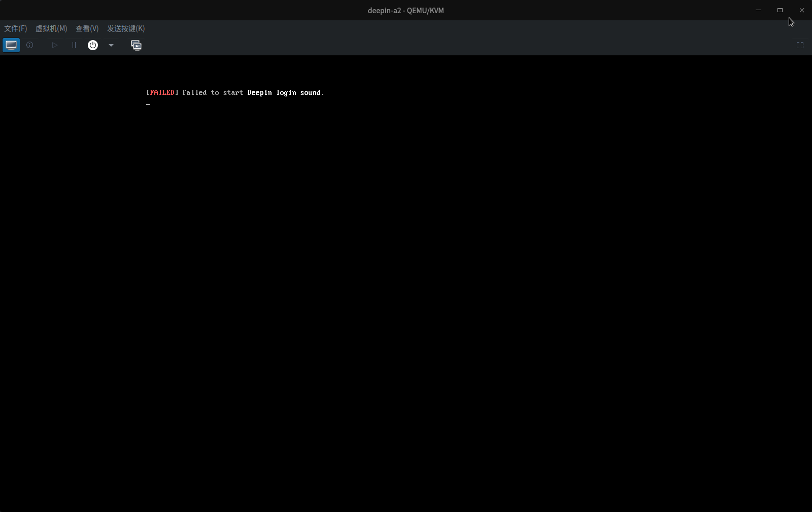Pause the virtual machine

(74, 45)
